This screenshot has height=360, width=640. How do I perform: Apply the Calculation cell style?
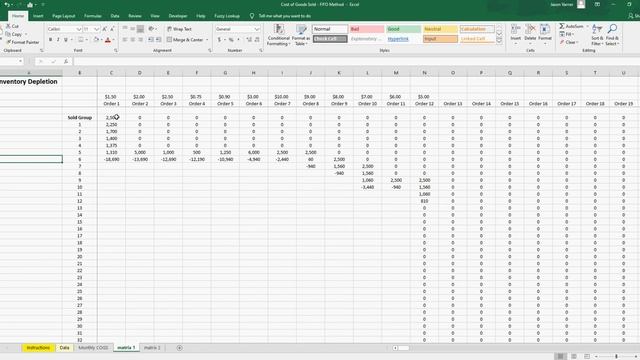coord(477,29)
